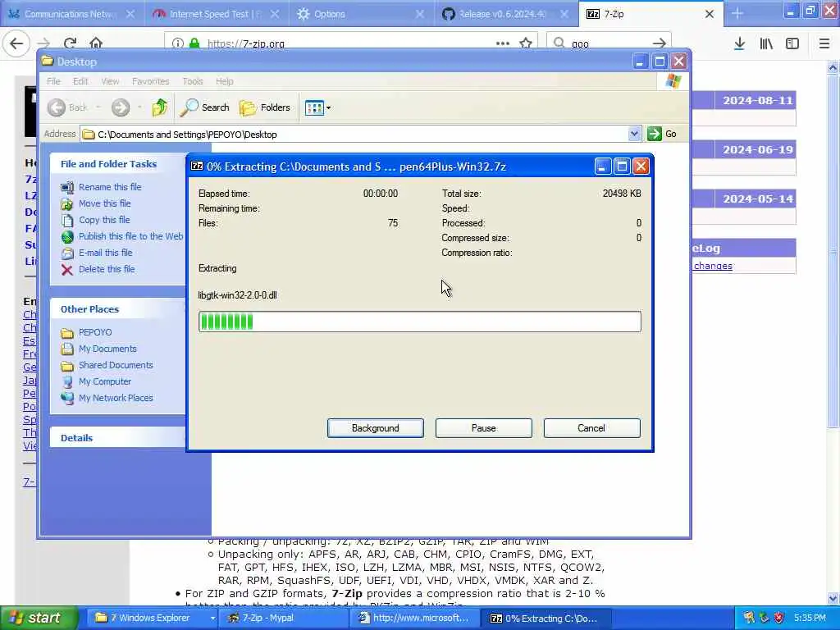The height and width of the screenshot is (630, 840).
Task: Send extraction to Background
Action: coord(375,428)
